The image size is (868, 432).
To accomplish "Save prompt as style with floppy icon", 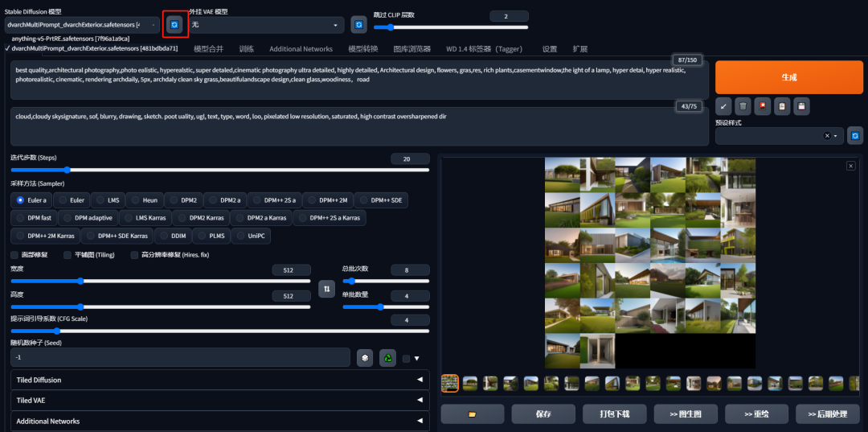I will [x=801, y=106].
